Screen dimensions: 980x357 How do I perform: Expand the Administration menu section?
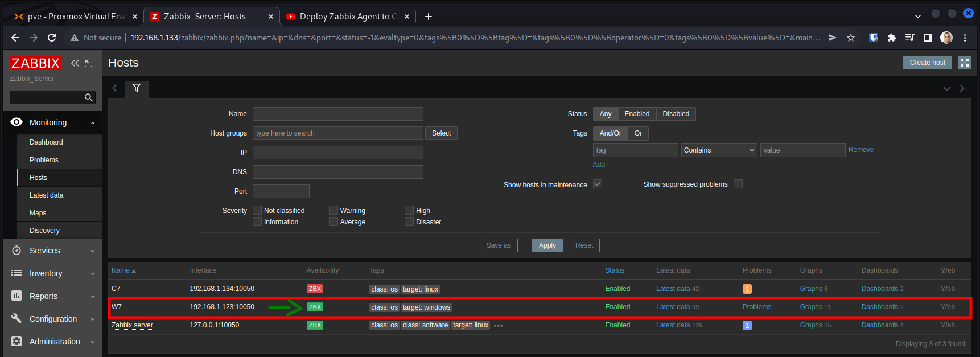tap(52, 342)
